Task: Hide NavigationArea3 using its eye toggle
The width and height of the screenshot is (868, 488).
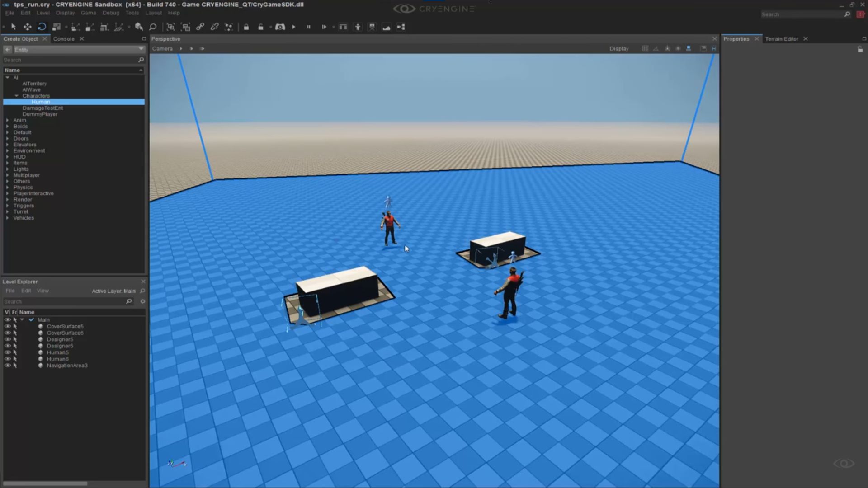Action: (8, 365)
